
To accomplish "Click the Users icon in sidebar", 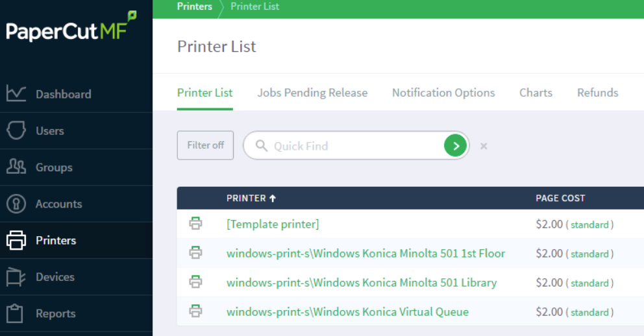I will (x=16, y=130).
